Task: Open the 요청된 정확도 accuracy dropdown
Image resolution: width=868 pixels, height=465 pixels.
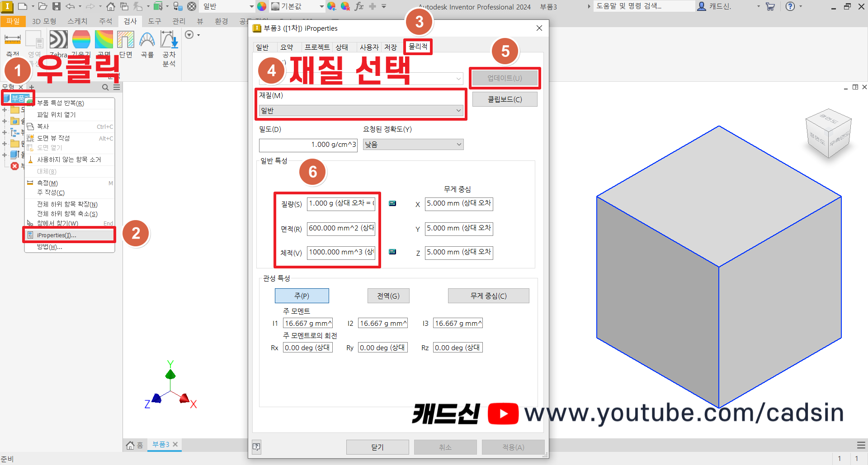Action: 413,145
